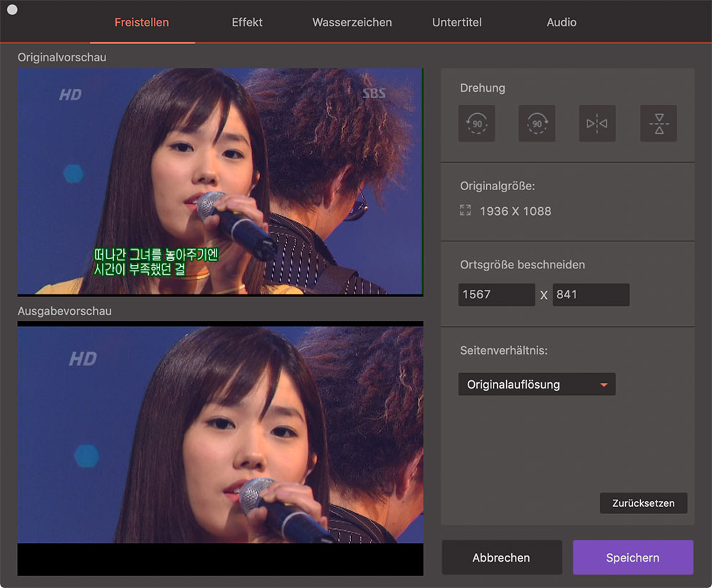This screenshot has width=712, height=588.
Task: Close the window with the top-left button
Action: tap(12, 9)
